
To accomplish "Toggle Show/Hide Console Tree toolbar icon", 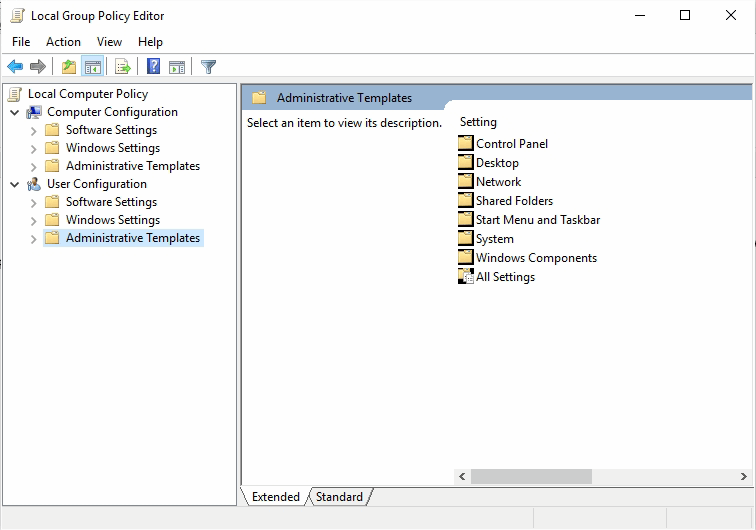I will pos(92,67).
